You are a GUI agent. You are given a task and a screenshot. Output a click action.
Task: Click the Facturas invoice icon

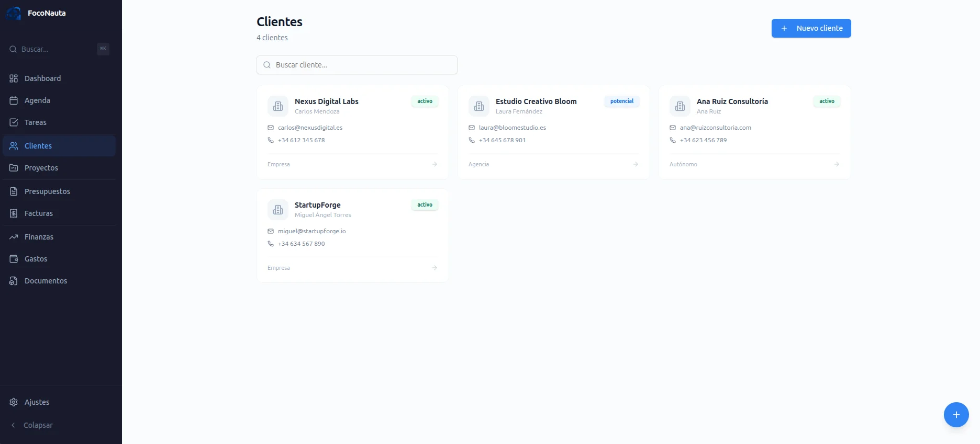click(x=14, y=213)
